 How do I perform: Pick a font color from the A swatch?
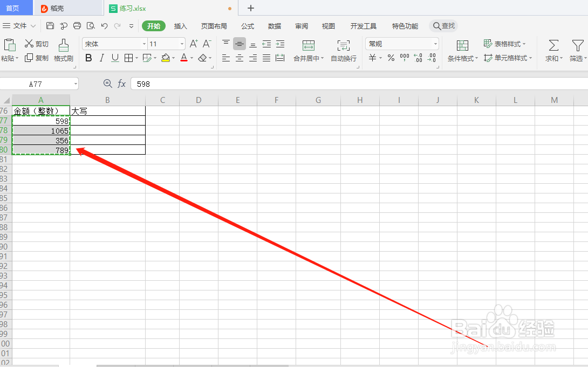coord(184,58)
